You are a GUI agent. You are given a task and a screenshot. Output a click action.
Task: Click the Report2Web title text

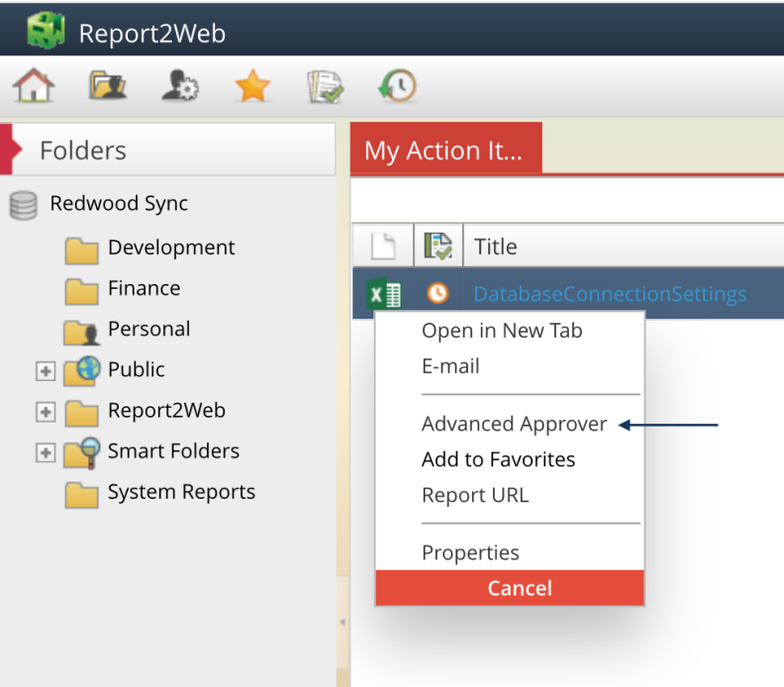tap(152, 34)
